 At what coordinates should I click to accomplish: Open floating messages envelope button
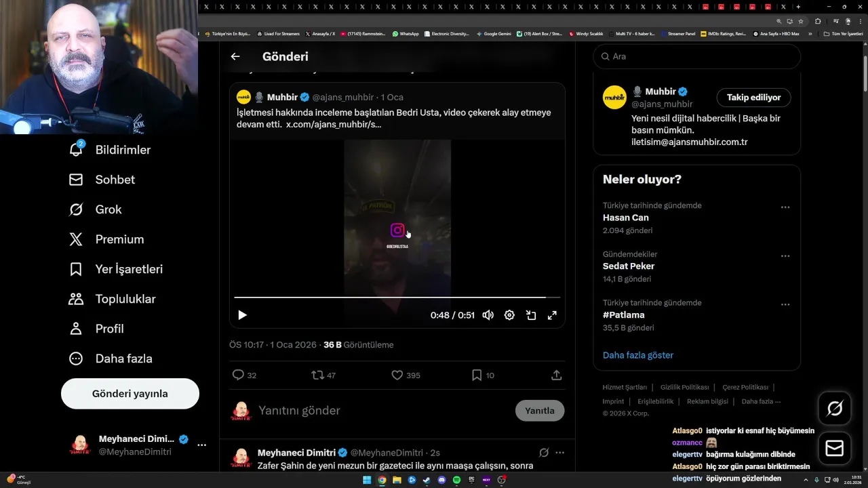pos(835,449)
